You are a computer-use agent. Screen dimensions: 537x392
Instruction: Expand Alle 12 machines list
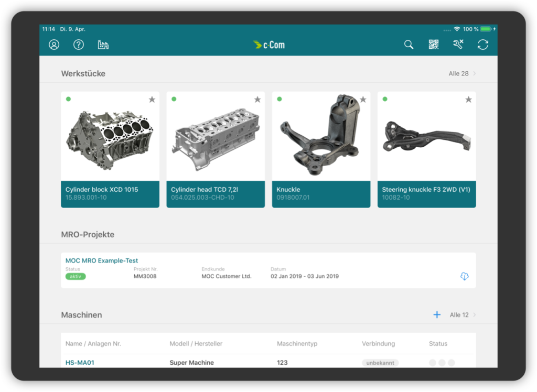(463, 315)
